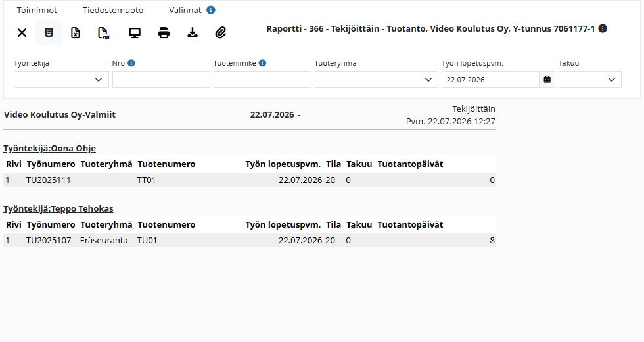Open the Toiminnot menu label

tap(37, 11)
